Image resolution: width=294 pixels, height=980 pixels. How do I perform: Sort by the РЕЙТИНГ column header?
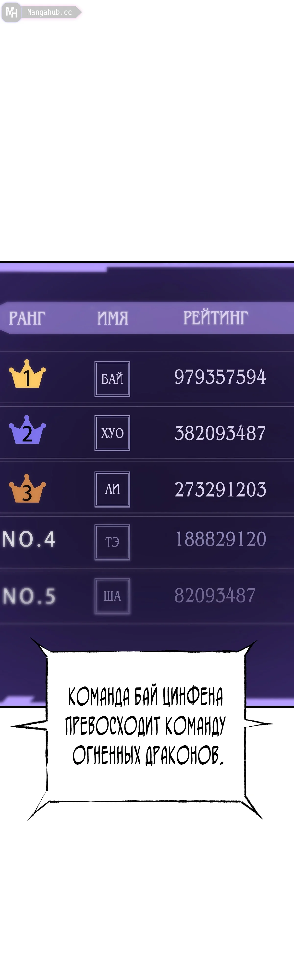tap(216, 318)
